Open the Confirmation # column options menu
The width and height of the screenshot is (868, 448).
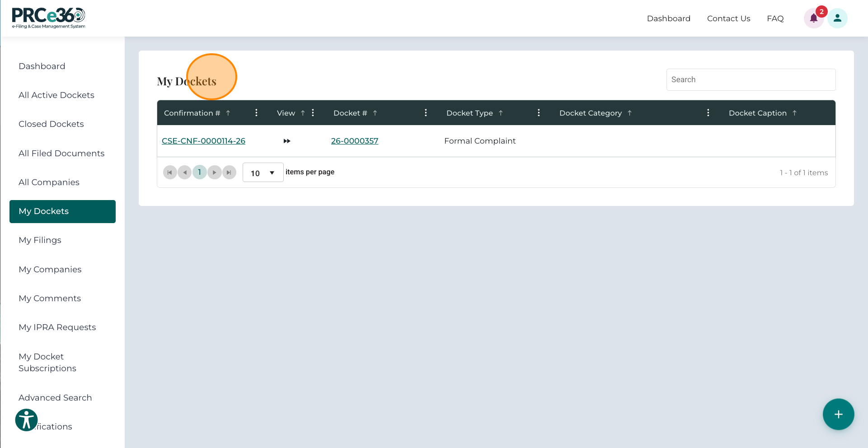tap(256, 113)
